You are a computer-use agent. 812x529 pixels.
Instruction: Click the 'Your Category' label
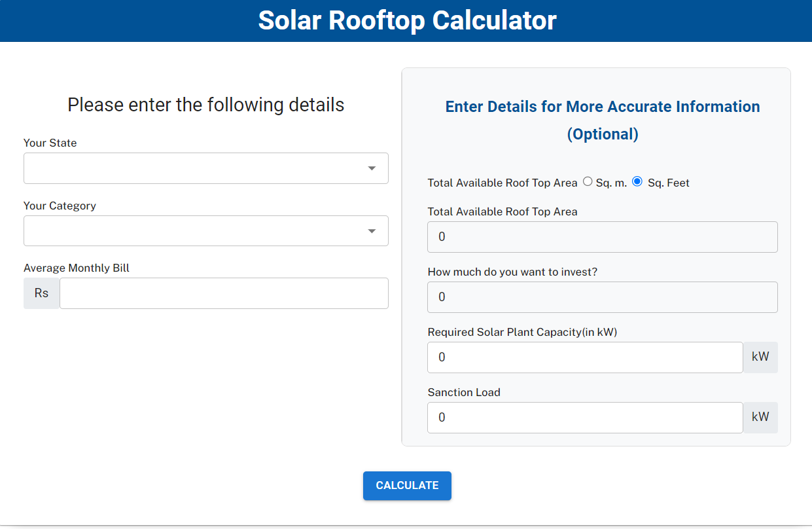60,206
